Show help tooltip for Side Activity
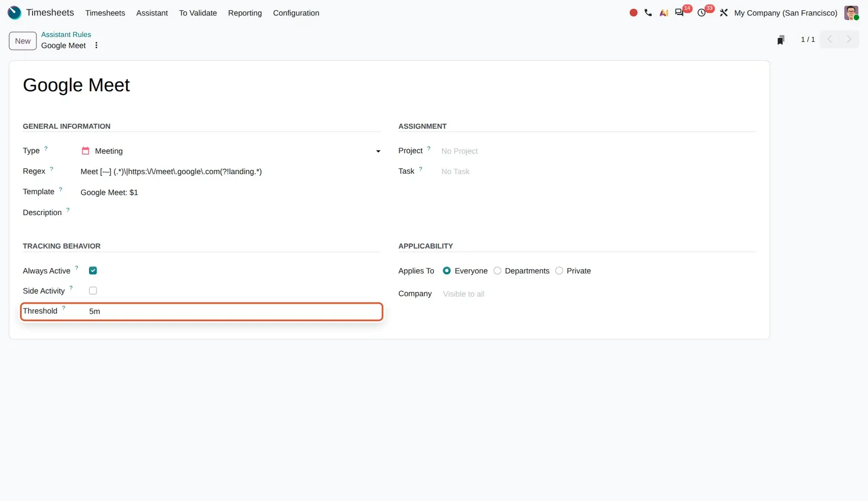 pos(71,288)
